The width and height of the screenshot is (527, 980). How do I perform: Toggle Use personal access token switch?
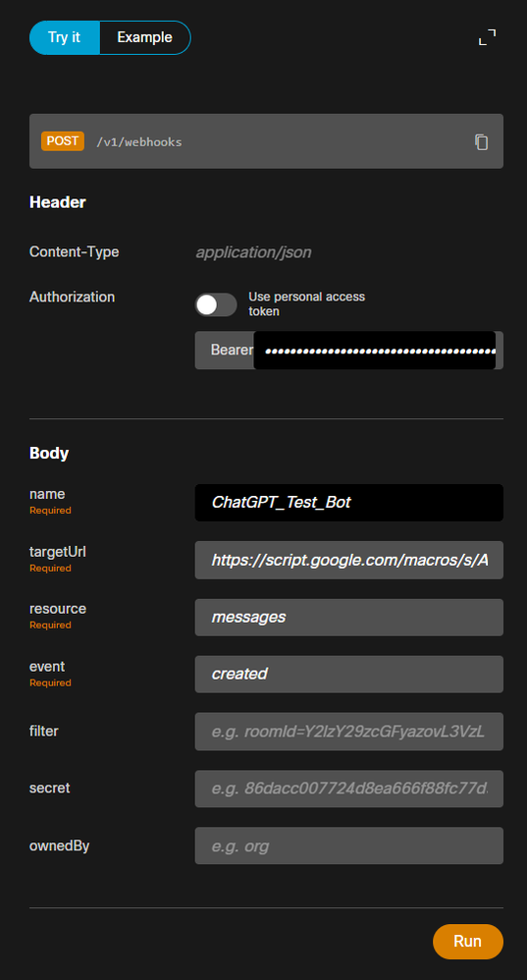coord(216,305)
